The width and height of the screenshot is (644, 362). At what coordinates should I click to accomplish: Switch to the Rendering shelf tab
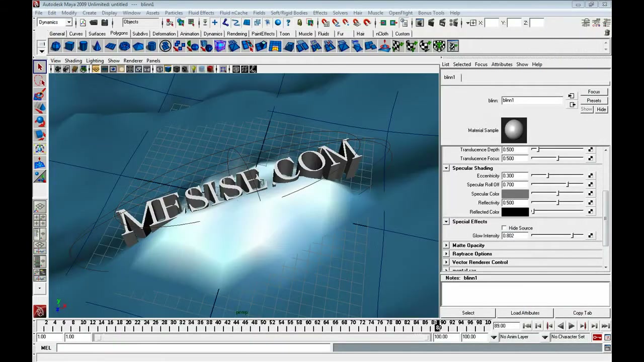[236, 34]
